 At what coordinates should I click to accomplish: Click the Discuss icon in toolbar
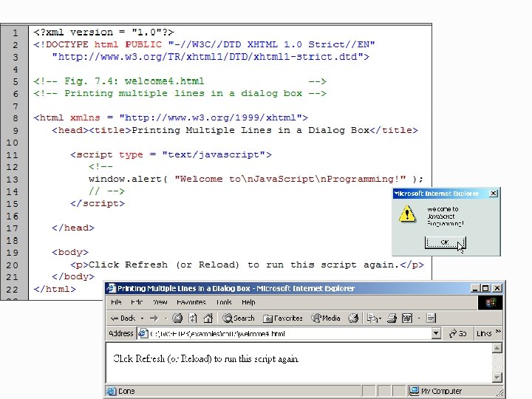pyautogui.click(x=431, y=318)
